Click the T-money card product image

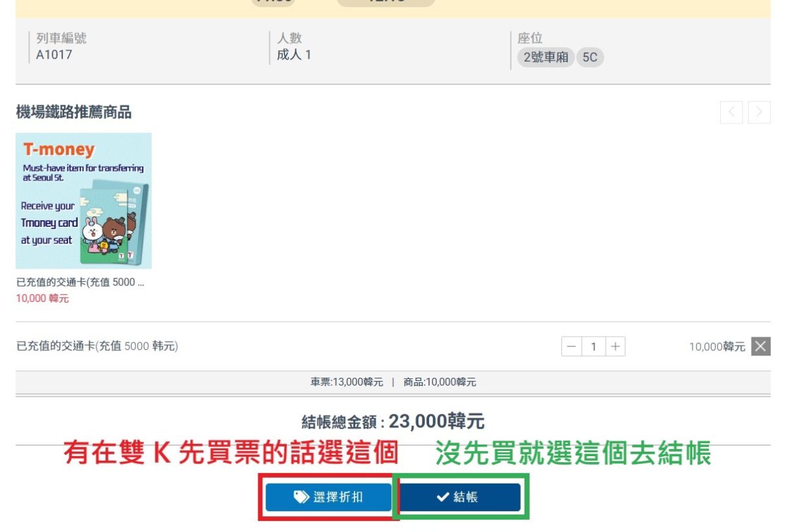84,201
